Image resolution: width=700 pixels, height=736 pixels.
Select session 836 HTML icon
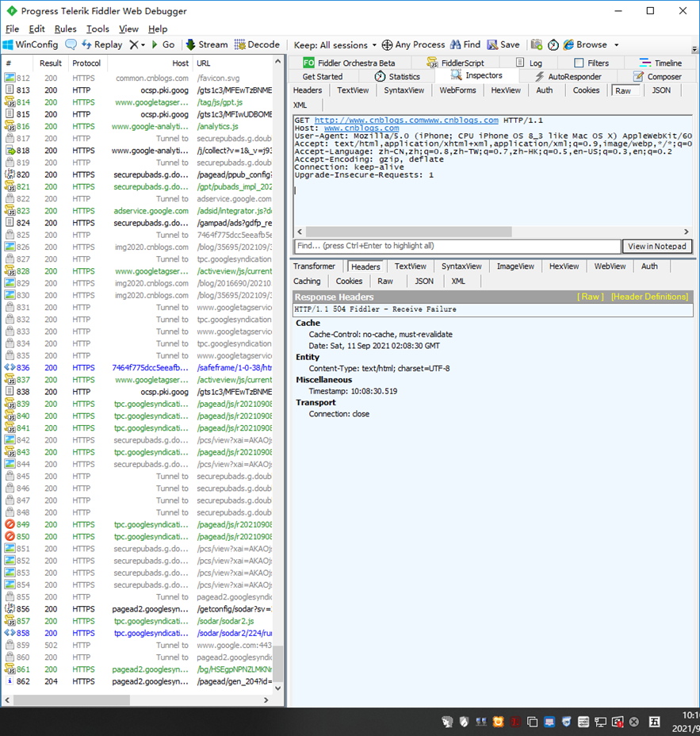(10, 368)
